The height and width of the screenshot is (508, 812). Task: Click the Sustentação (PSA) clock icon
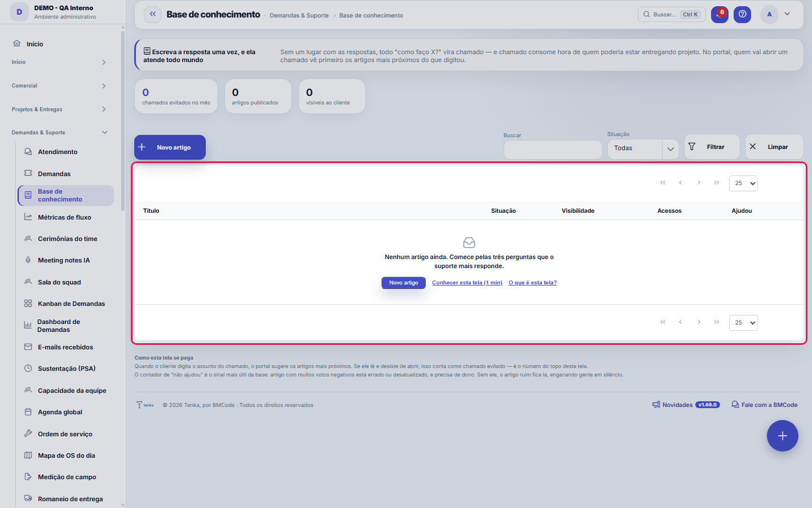pyautogui.click(x=28, y=369)
